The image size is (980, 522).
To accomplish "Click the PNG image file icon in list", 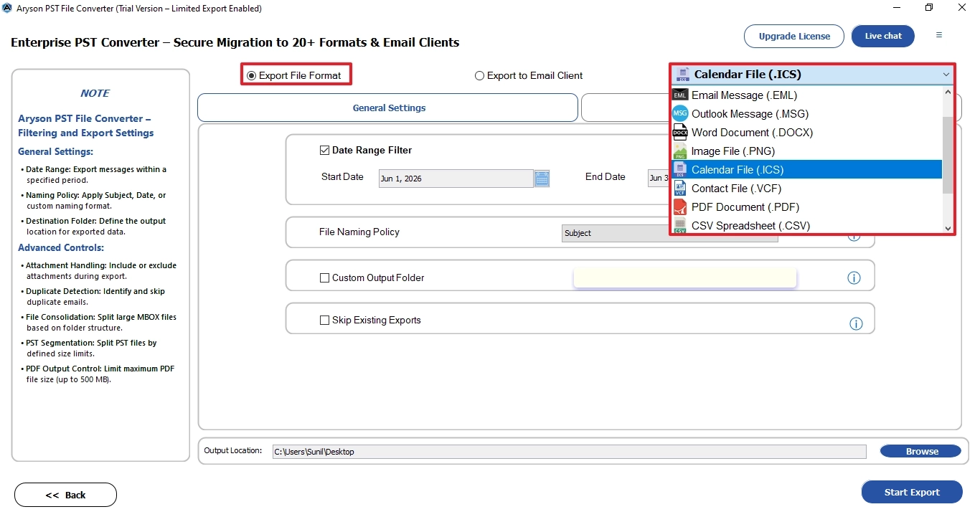I will (x=679, y=151).
